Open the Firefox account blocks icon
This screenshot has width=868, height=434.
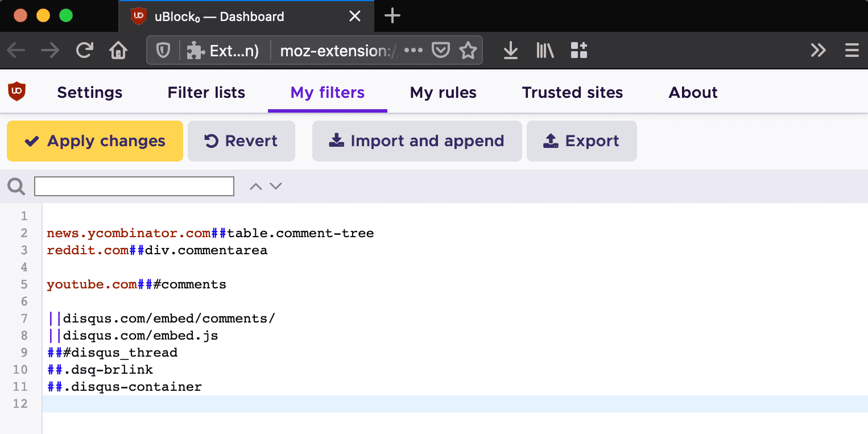(x=579, y=50)
